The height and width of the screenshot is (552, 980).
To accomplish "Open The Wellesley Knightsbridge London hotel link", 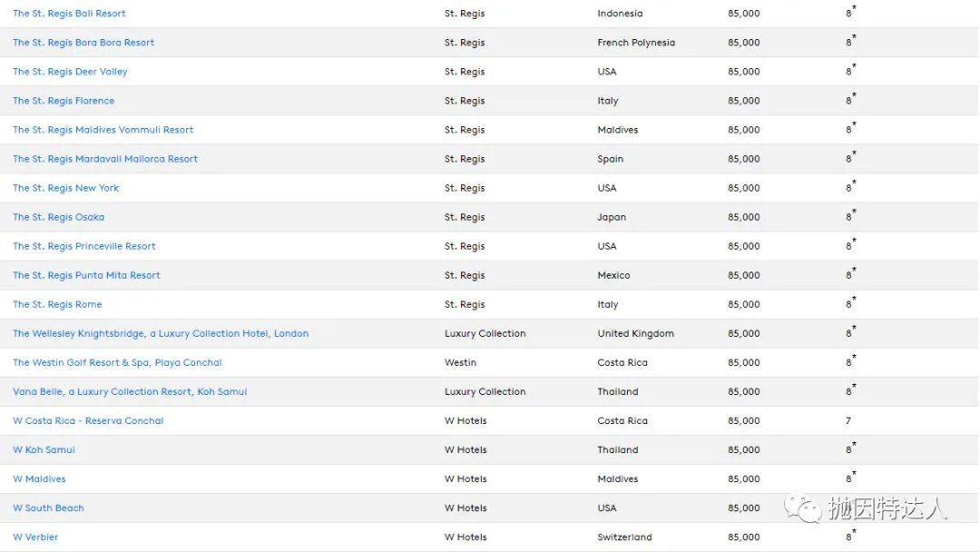I will point(161,333).
